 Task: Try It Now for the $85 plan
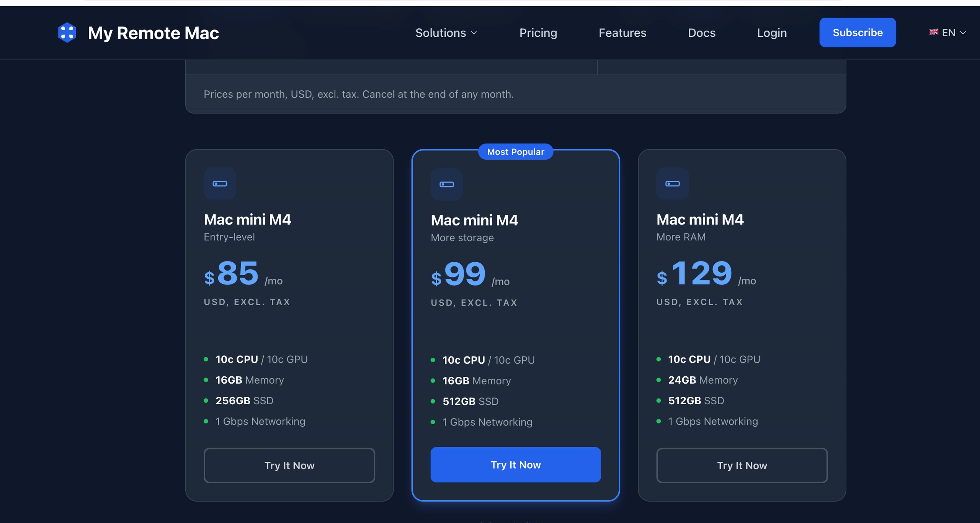[x=289, y=466]
